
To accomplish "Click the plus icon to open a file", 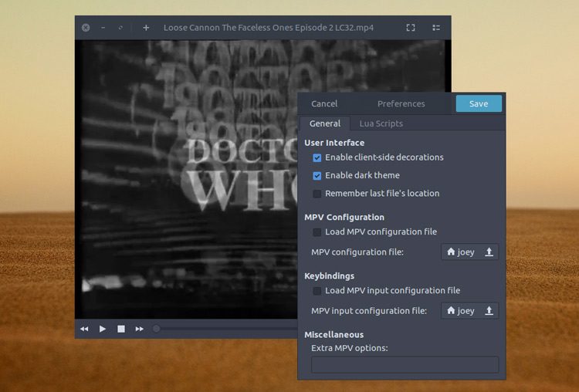I will (146, 28).
